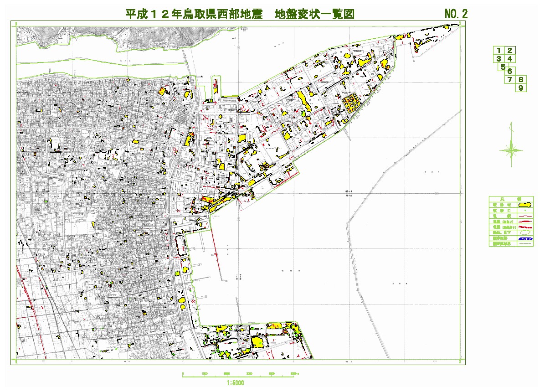The width and height of the screenshot is (555, 392).
Task: Choose sheet 9 in the index grid
Action: click(x=521, y=88)
